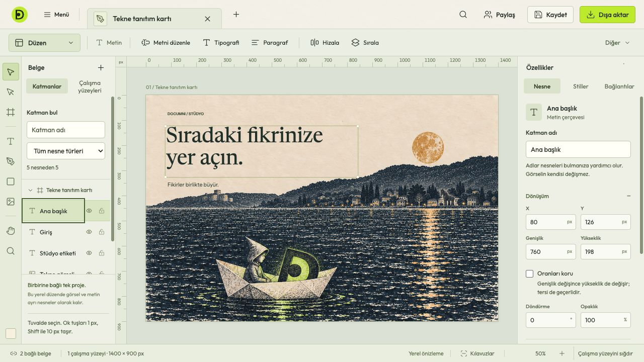Screen dimensions: 644x362
Task: Select the Text tool in left toolbar
Action: [x=11, y=142]
